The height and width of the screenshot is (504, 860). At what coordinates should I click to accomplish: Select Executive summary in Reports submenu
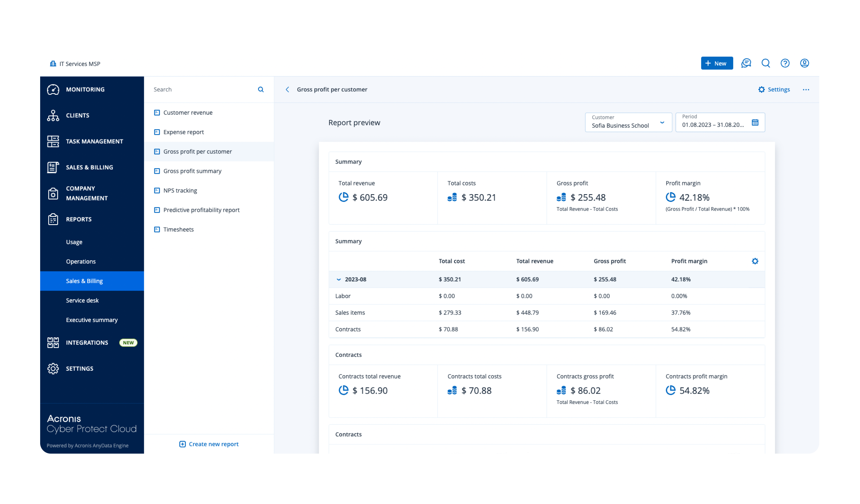[x=92, y=320]
